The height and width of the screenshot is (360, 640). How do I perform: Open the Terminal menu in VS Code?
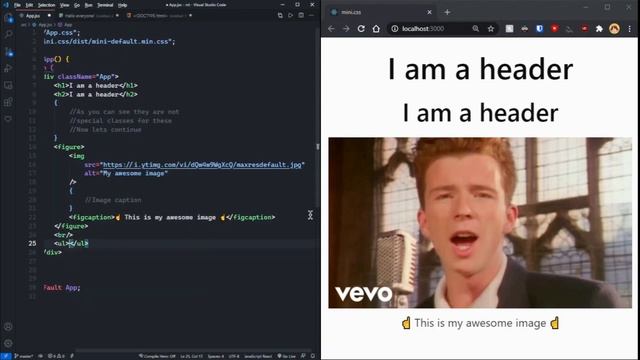pyautogui.click(x=105, y=5)
